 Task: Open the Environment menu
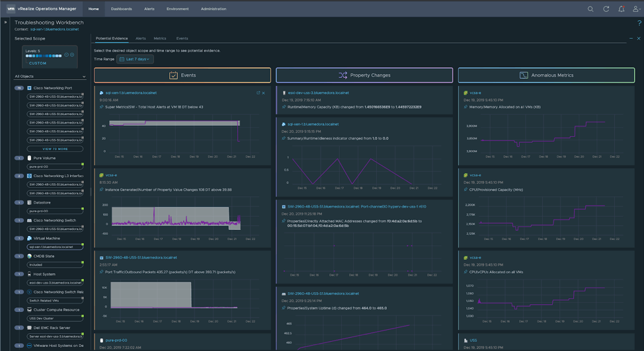tap(178, 9)
